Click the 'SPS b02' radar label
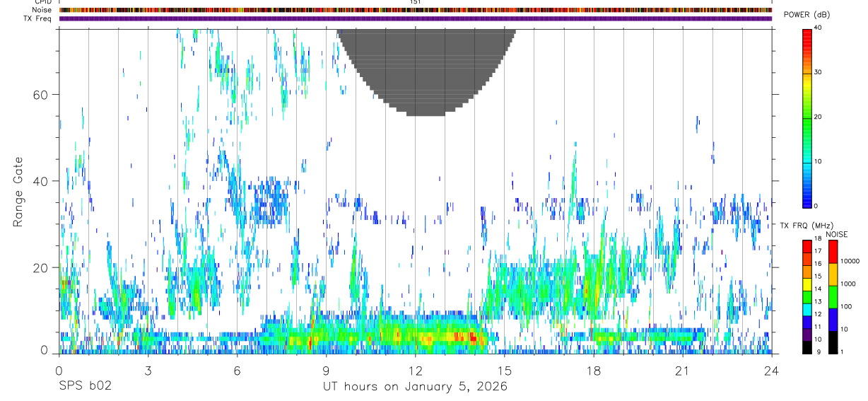 (85, 387)
